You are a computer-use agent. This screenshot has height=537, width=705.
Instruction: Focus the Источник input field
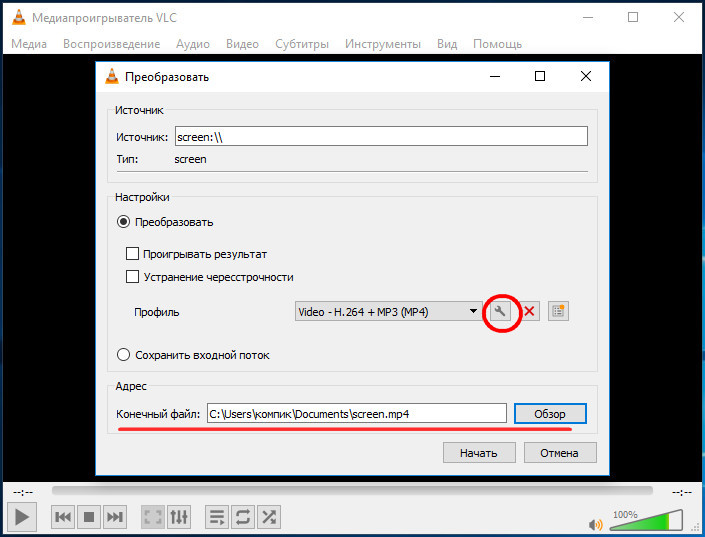(381, 136)
